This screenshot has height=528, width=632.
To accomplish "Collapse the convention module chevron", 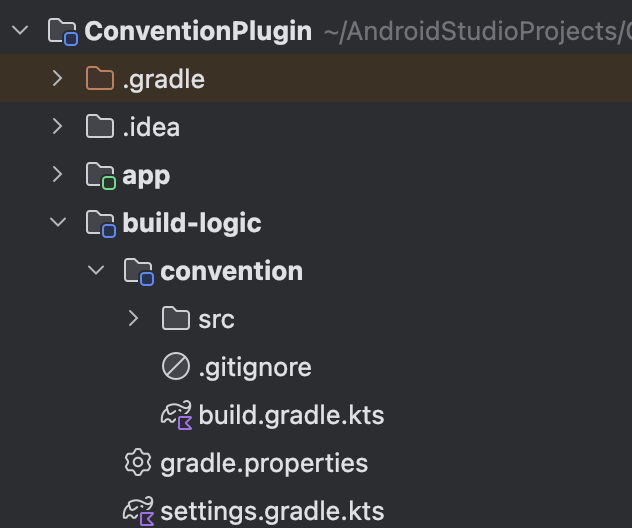I will click(x=96, y=271).
